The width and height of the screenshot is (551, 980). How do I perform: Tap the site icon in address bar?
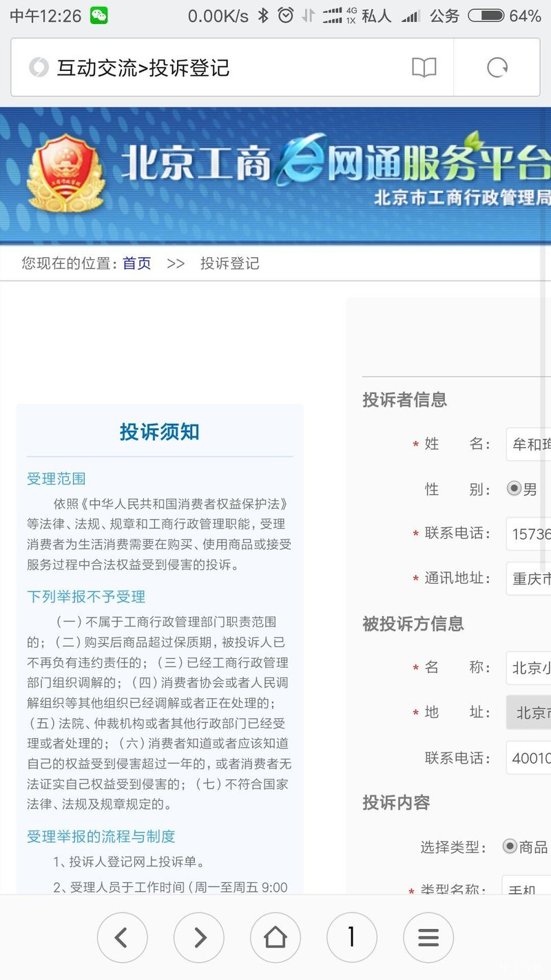39,68
